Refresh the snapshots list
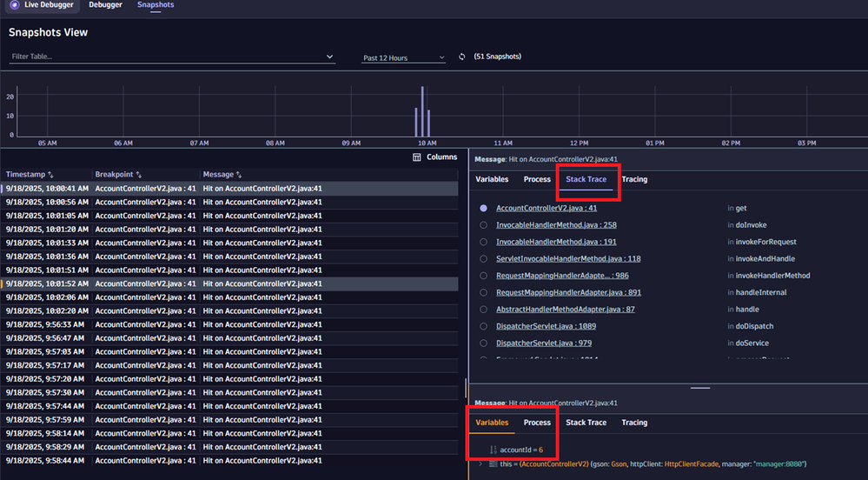Screen dimensions: 868x480 [x=461, y=57]
